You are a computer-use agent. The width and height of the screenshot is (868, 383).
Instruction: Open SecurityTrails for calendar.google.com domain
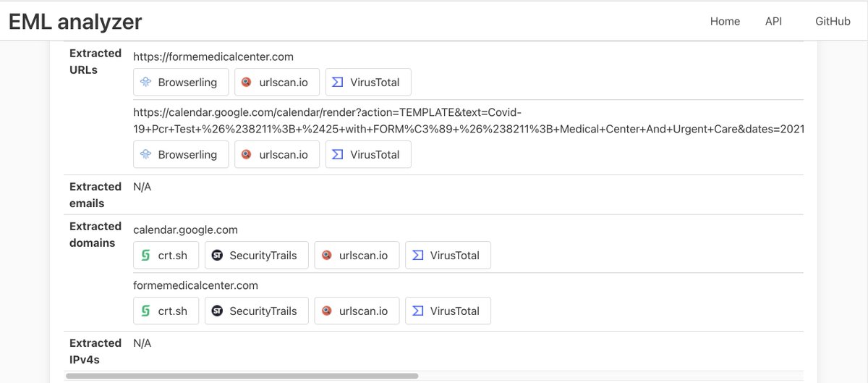click(257, 255)
